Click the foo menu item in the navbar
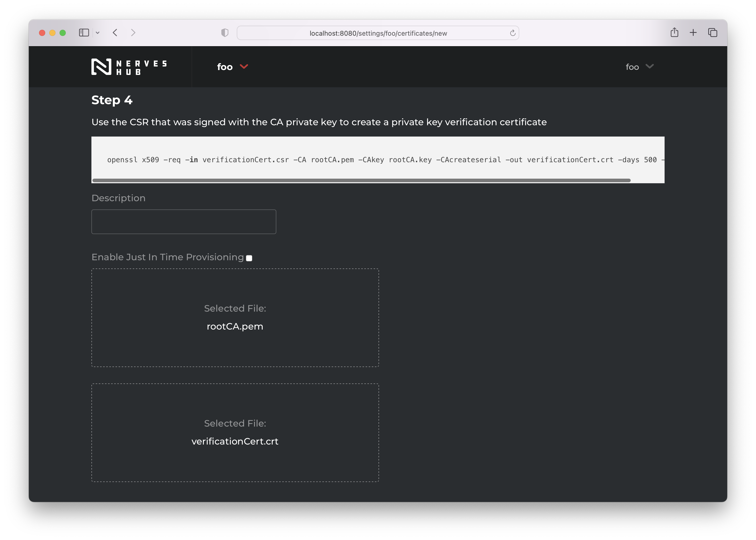Viewport: 756px width, 540px height. pos(225,66)
